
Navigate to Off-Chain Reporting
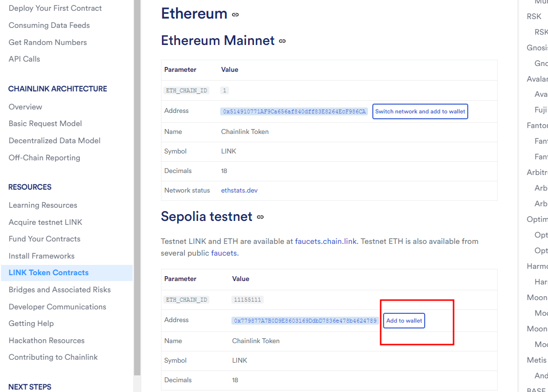pos(45,158)
